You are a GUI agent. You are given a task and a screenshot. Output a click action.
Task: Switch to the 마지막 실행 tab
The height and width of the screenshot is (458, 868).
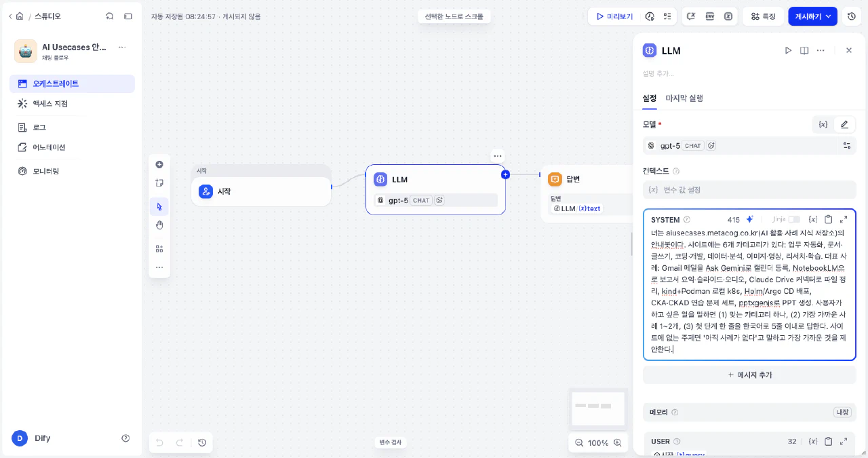[684, 98]
